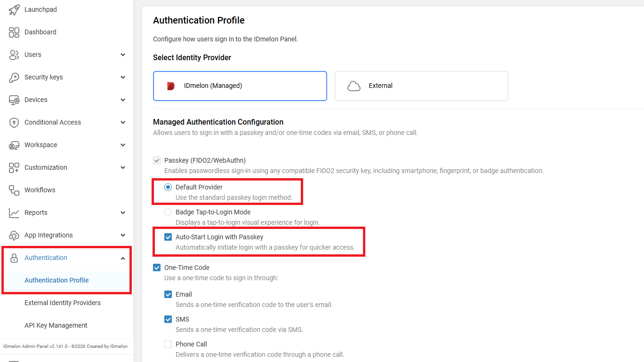Screen dimensions: 644x362
Task: Click 'Configure how users sign in' description
Action: [x=225, y=39]
